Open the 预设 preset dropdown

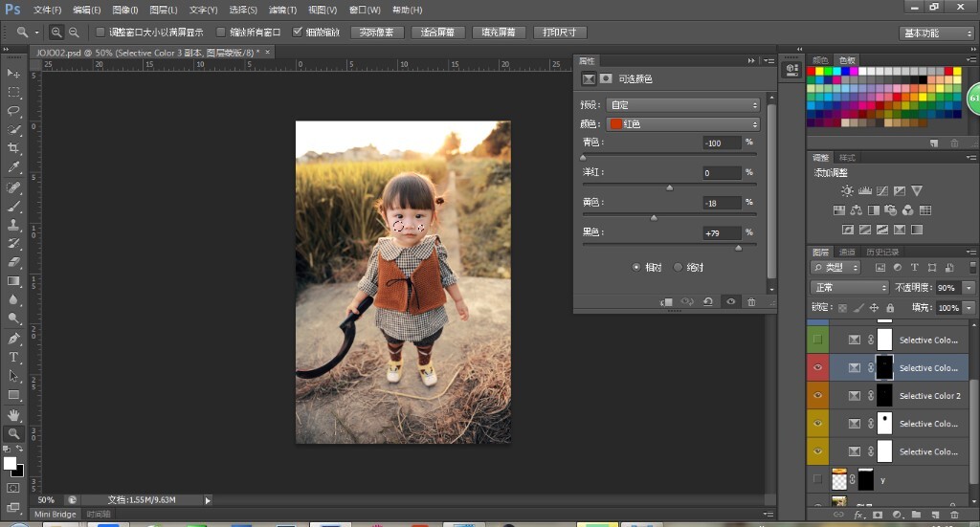(683, 105)
